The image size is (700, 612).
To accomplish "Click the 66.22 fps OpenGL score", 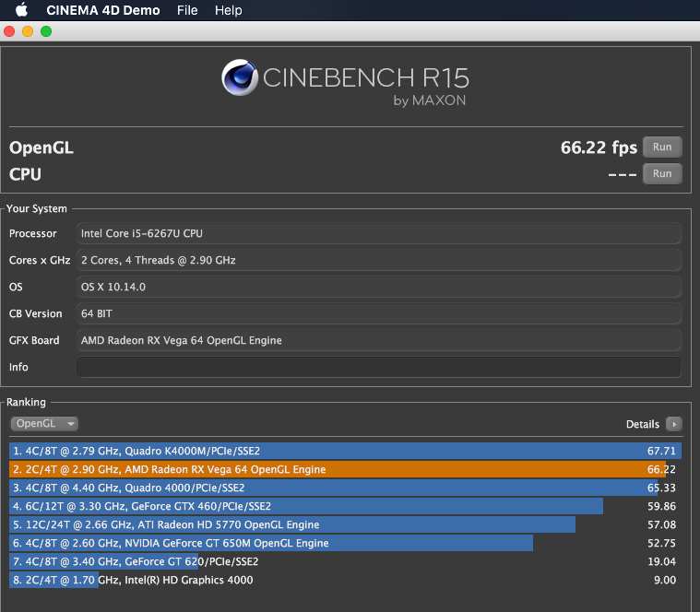I will 599,147.
